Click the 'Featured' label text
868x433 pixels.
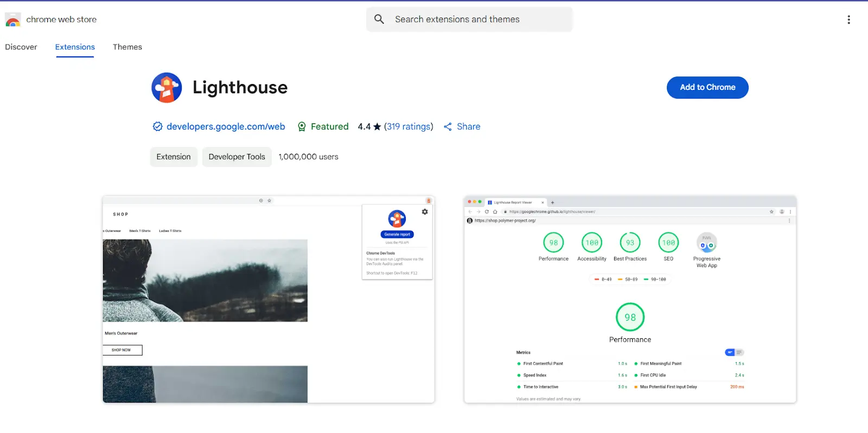[x=330, y=126]
